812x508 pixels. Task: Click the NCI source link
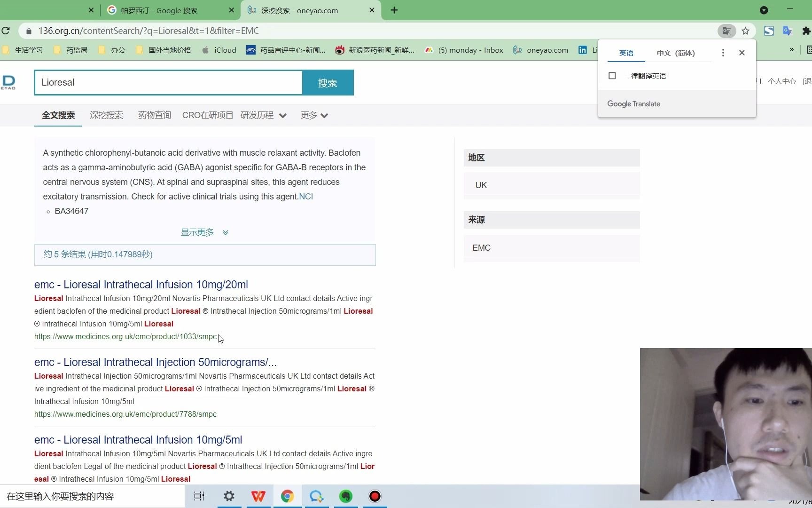pos(306,197)
